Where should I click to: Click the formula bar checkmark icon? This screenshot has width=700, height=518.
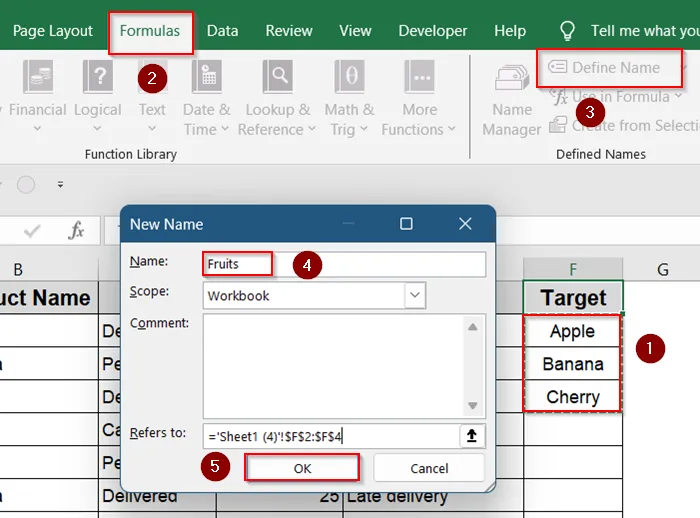(x=32, y=231)
